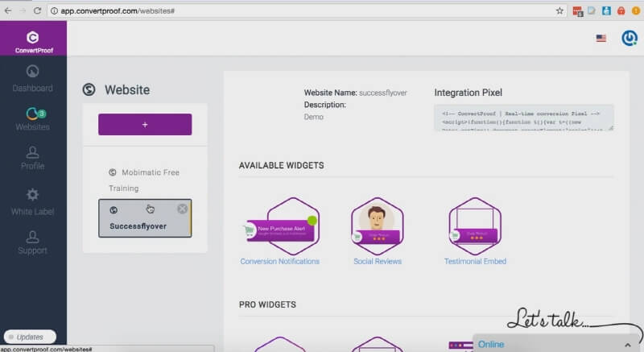The width and height of the screenshot is (644, 352).
Task: Click the site info icon in address bar
Action: pyautogui.click(x=54, y=11)
